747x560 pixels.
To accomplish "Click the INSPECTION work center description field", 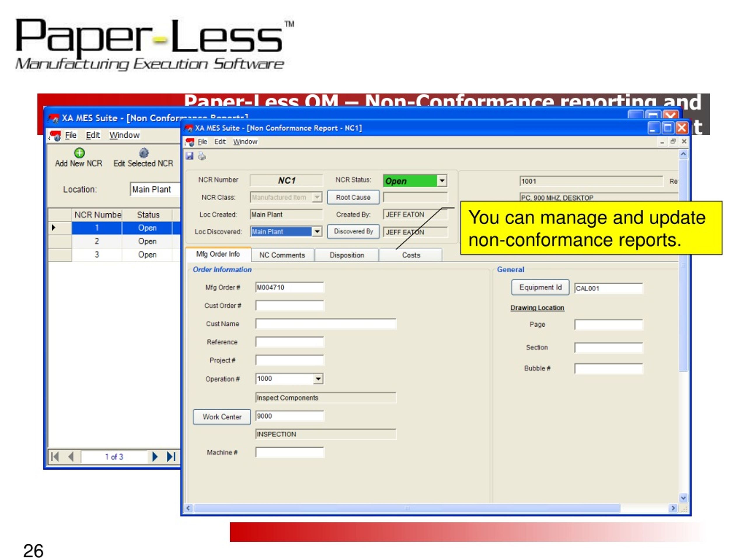I will click(326, 434).
